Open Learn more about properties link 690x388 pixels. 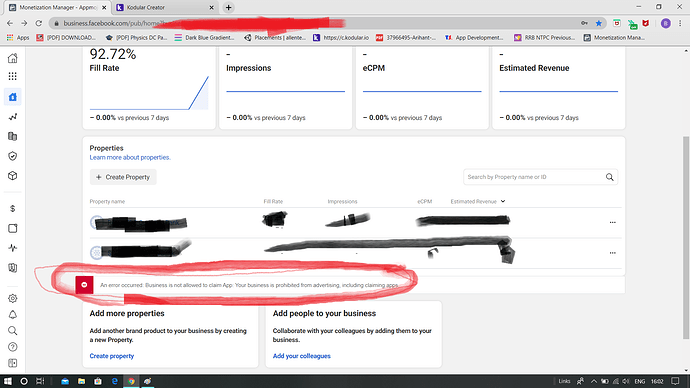pos(130,157)
